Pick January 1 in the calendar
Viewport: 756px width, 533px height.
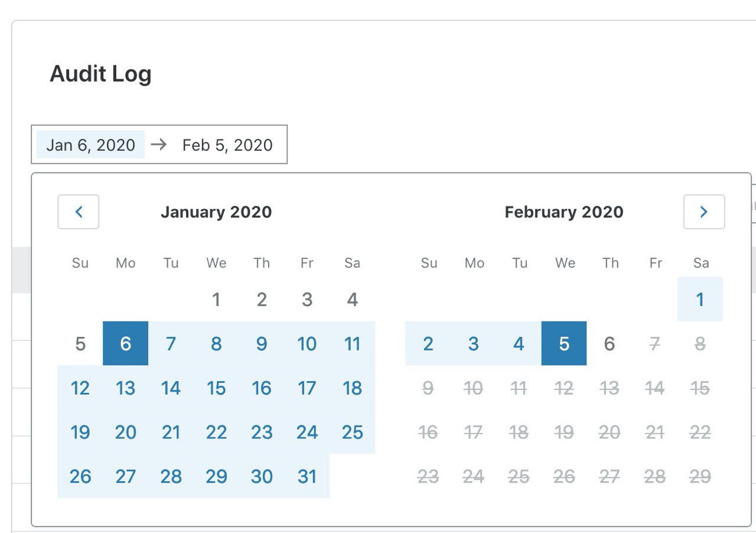click(x=216, y=300)
